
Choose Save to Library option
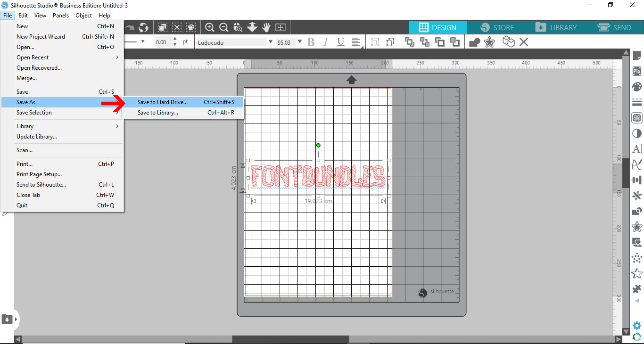[182, 113]
